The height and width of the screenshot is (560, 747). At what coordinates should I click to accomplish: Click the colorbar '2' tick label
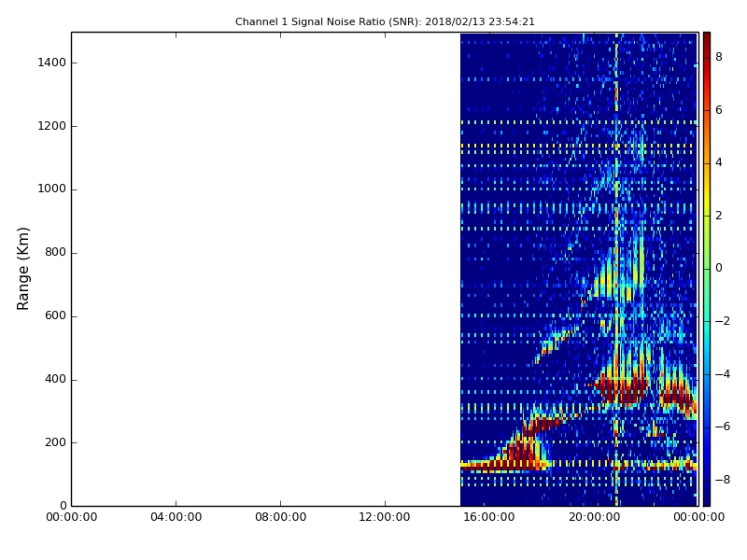[719, 216]
